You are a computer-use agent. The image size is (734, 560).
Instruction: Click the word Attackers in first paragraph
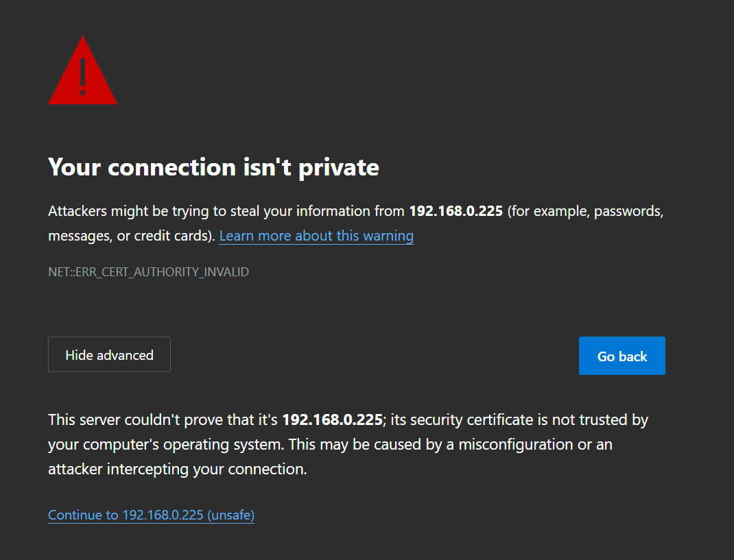tap(78, 211)
